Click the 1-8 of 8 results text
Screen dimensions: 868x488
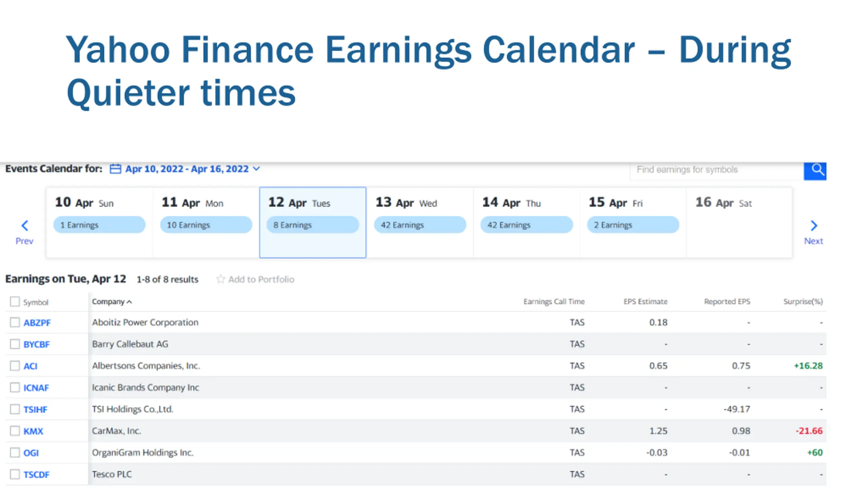167,279
